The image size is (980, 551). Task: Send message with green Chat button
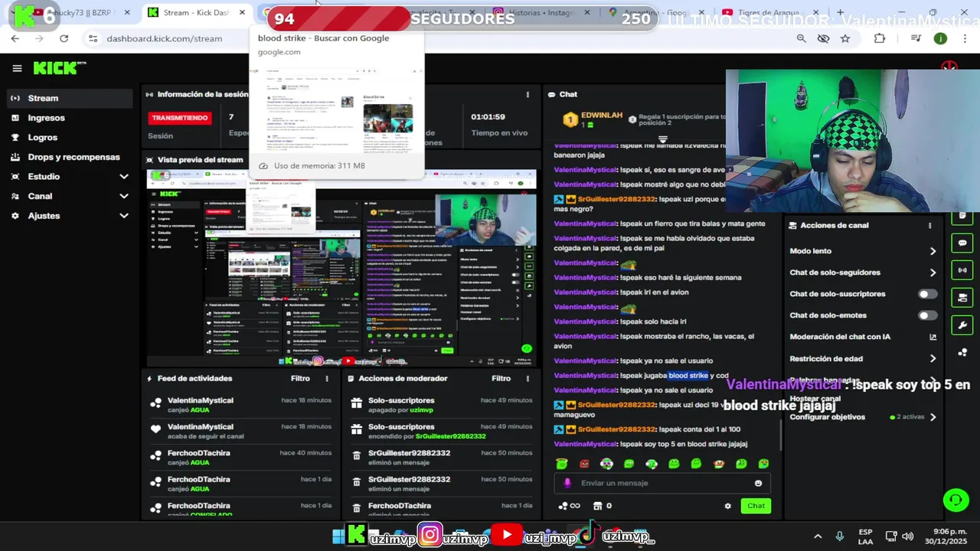(756, 506)
